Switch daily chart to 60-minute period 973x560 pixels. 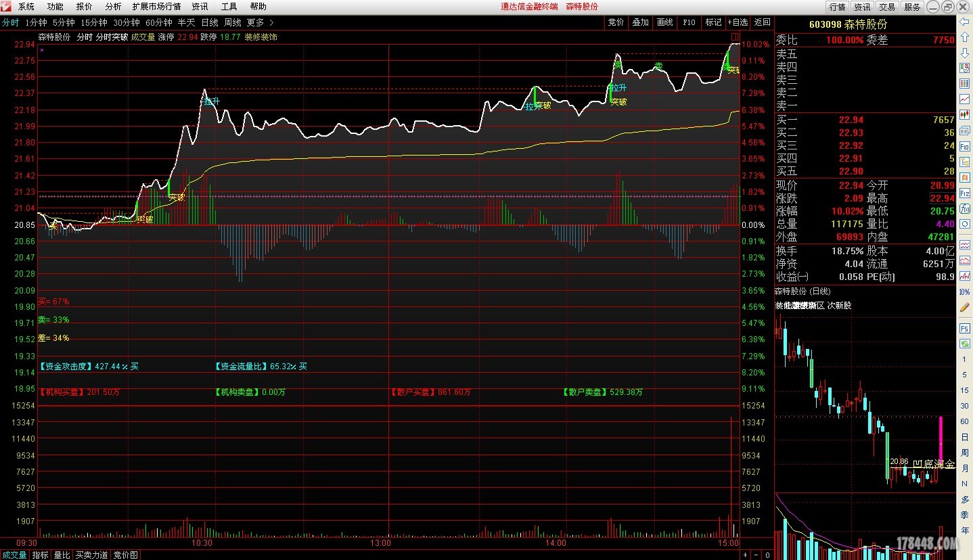964,421
